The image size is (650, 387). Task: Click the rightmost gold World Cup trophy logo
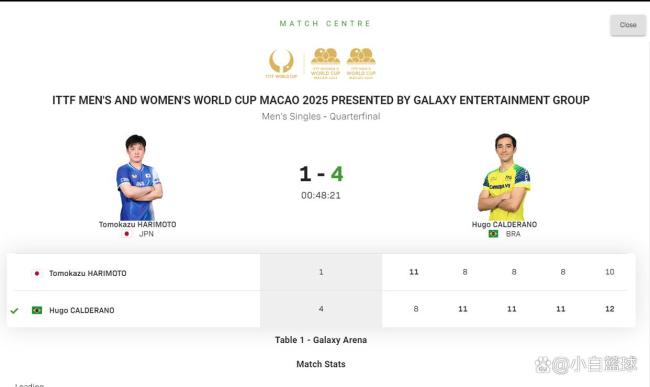[x=361, y=63]
